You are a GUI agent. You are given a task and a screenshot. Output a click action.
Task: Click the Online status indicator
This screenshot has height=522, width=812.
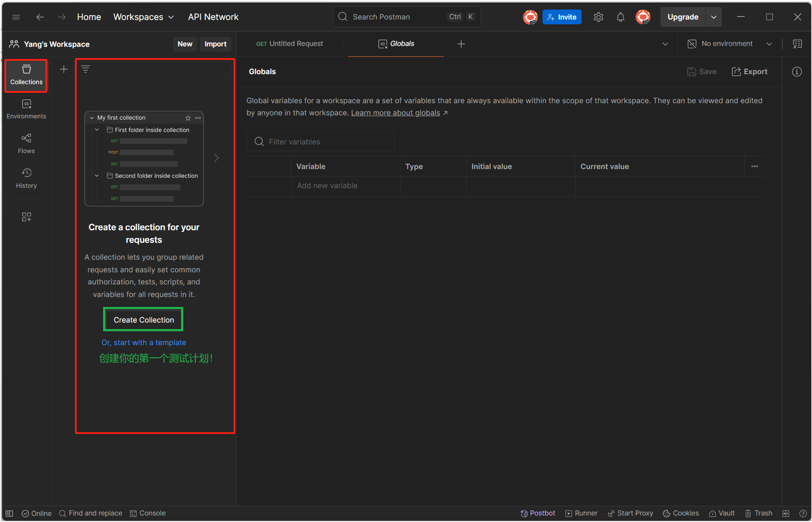tap(36, 513)
